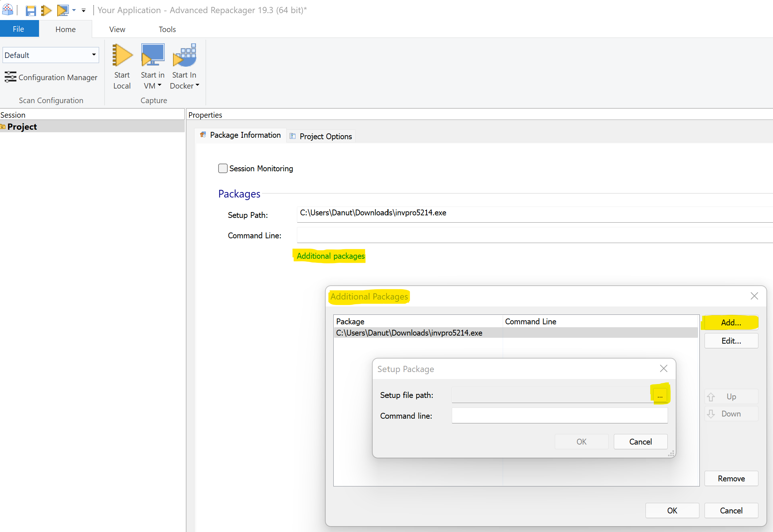This screenshot has width=773, height=532.
Task: Click the Start Local capture button
Action: pyautogui.click(x=122, y=66)
